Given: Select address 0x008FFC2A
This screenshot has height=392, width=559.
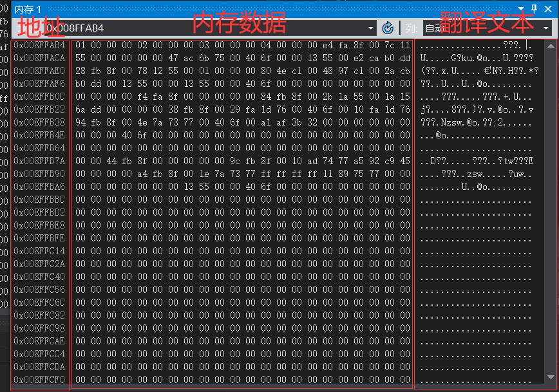Looking at the screenshot, I should [x=39, y=264].
